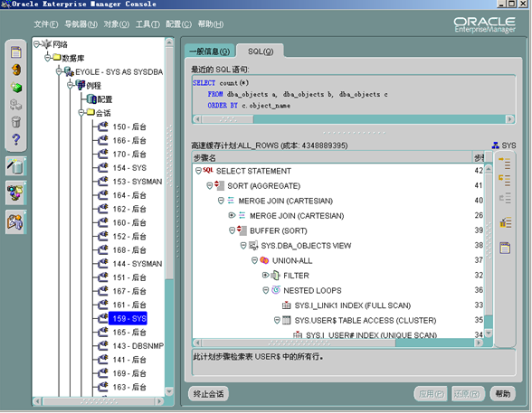
Task: Click the plan step order icon
Action: point(505,222)
